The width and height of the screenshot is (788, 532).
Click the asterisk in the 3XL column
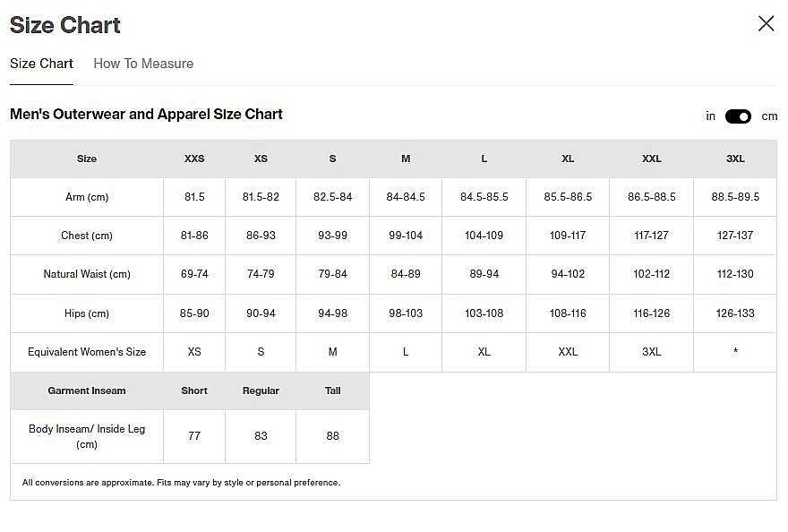pyautogui.click(x=735, y=352)
